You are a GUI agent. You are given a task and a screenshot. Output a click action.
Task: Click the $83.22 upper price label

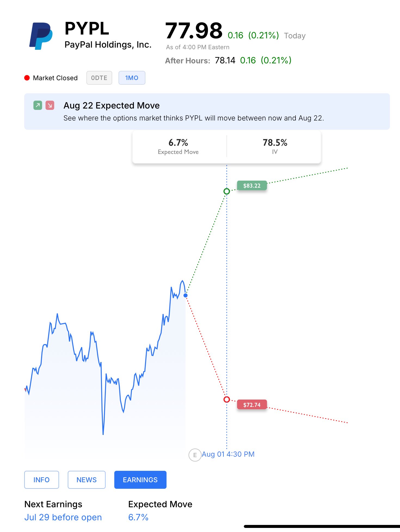point(252,186)
